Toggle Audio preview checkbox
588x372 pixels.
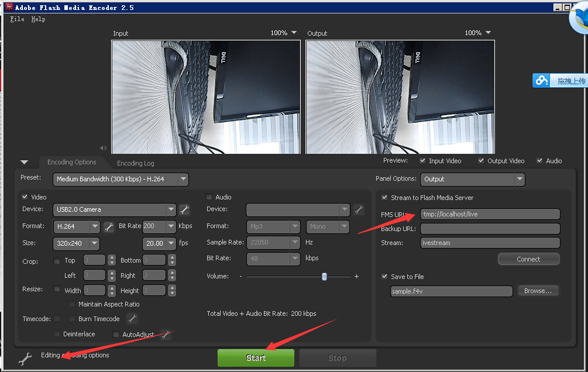[539, 160]
